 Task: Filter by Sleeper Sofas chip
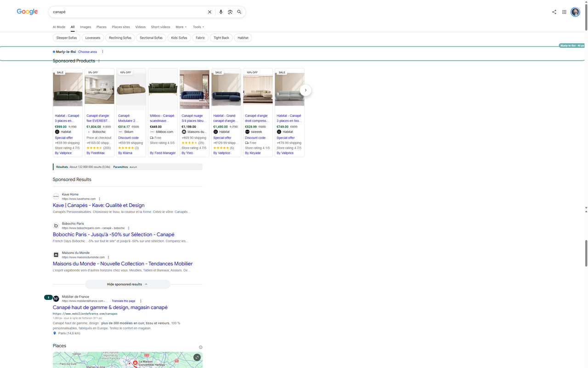coord(67,38)
